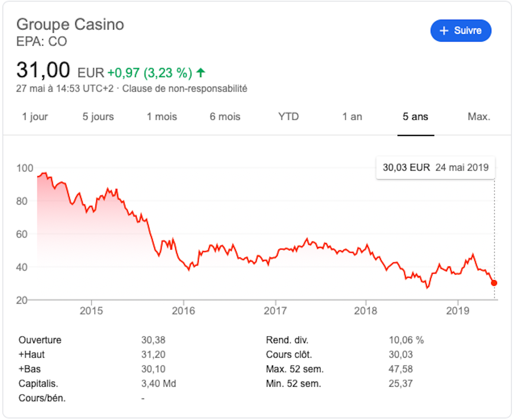Show the 1 mois chart range

[162, 117]
